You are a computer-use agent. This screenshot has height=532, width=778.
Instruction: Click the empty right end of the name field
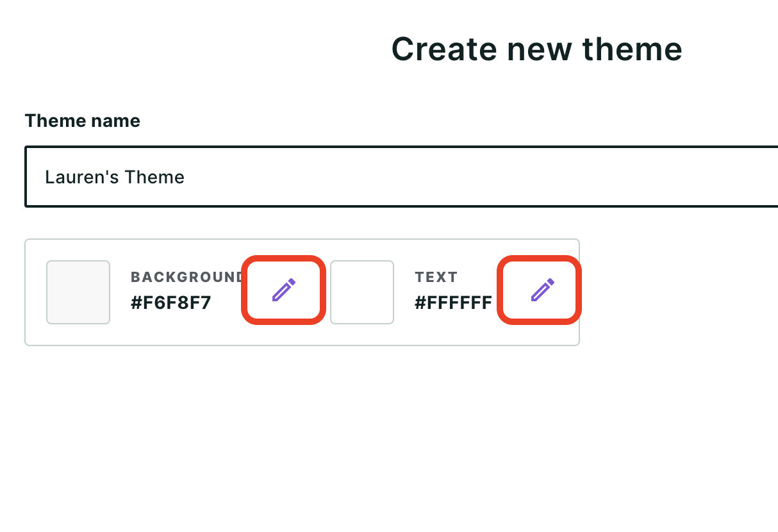[705, 177]
